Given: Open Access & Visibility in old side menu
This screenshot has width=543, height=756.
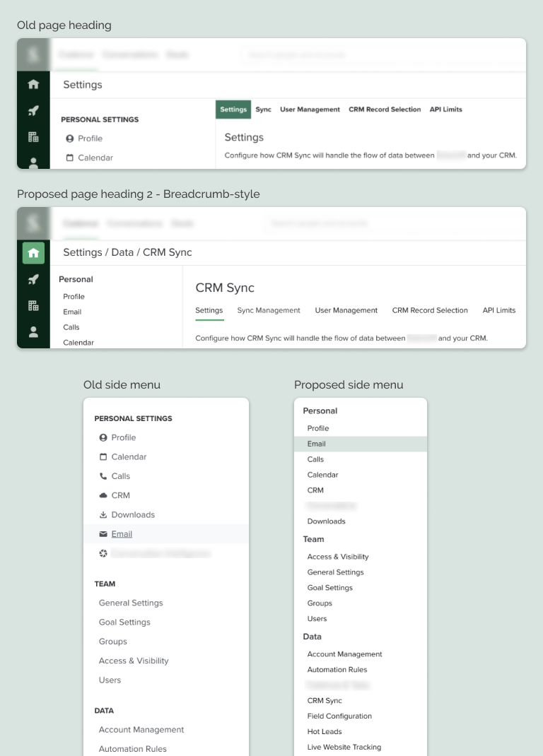Looking at the screenshot, I should (134, 661).
